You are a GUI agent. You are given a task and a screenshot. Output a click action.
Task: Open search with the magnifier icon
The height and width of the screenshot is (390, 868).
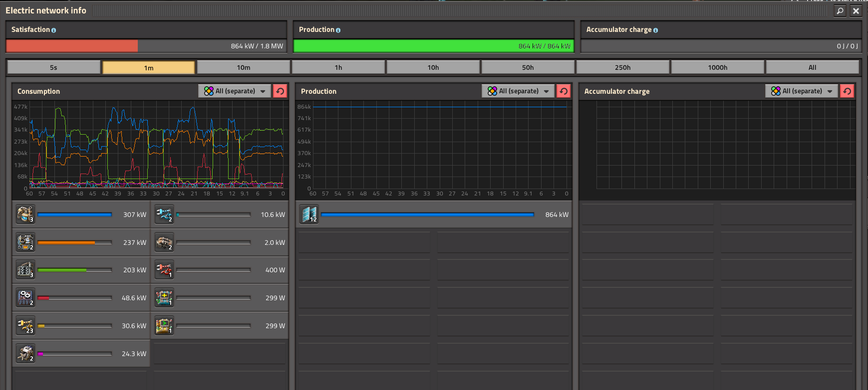[x=840, y=10]
